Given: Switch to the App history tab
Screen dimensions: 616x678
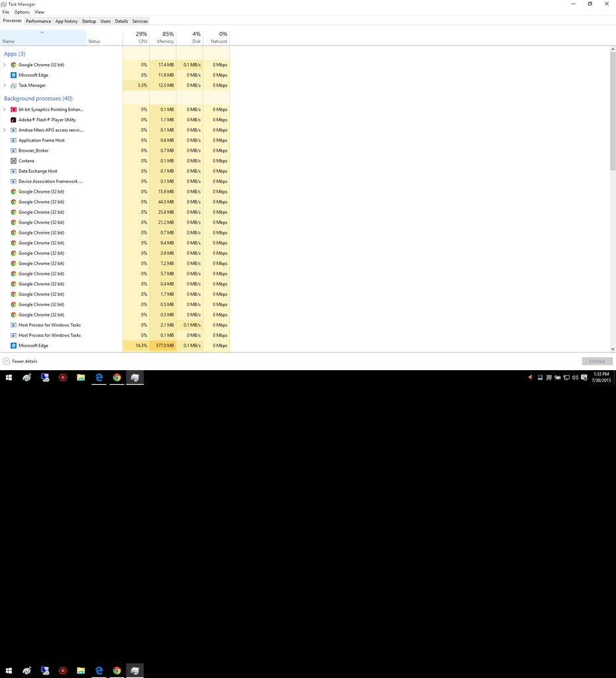Looking at the screenshot, I should [67, 21].
